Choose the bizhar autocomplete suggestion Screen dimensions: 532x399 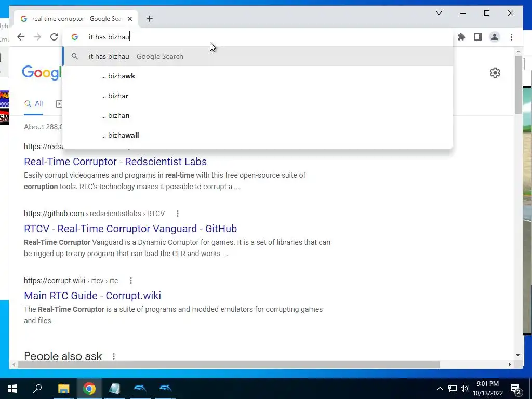pos(258,96)
